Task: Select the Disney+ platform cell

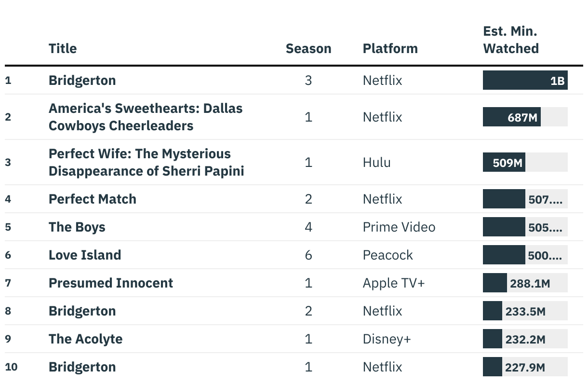Action: [x=387, y=339]
